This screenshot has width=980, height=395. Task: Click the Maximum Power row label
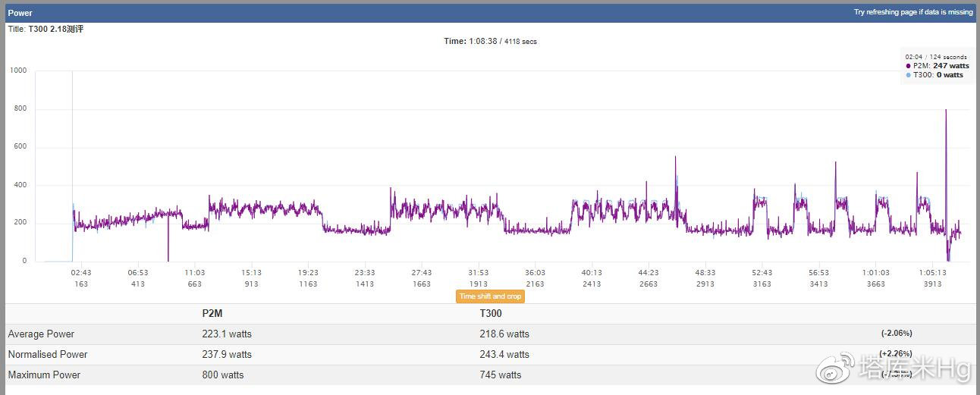coord(44,375)
